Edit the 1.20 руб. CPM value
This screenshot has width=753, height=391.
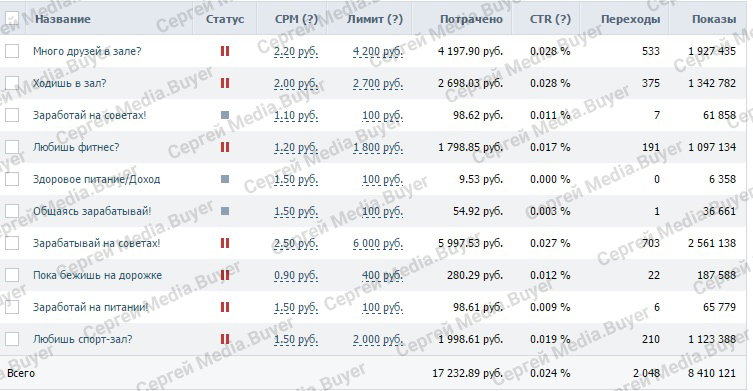296,147
